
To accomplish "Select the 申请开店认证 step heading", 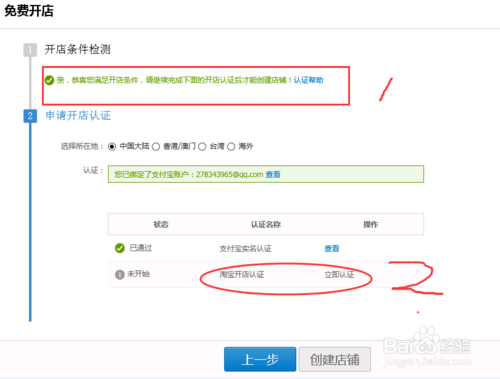I will coord(78,115).
